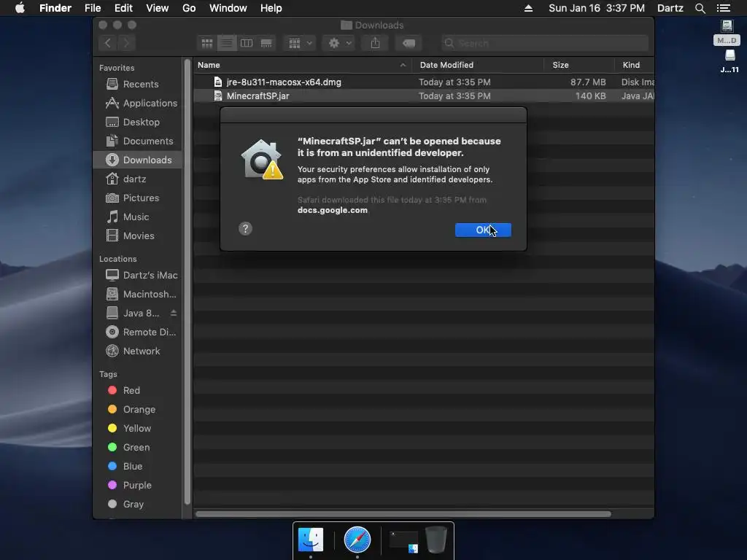The height and width of the screenshot is (560, 747).
Task: Select Macintosh HD location
Action: click(138, 295)
